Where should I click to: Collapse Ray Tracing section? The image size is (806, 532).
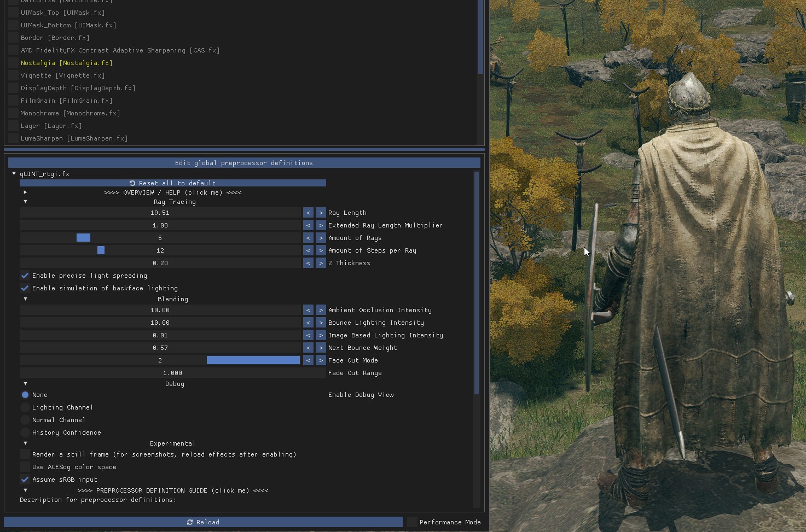(x=25, y=202)
